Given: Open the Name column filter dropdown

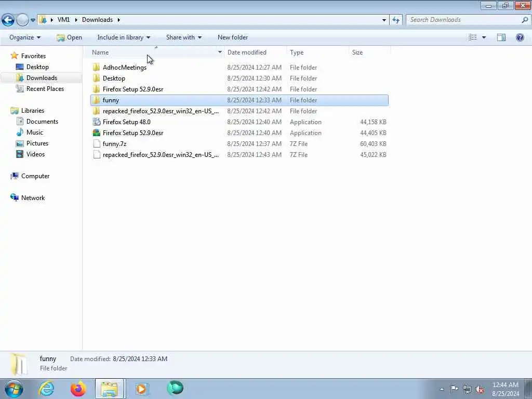Looking at the screenshot, I should (220, 52).
